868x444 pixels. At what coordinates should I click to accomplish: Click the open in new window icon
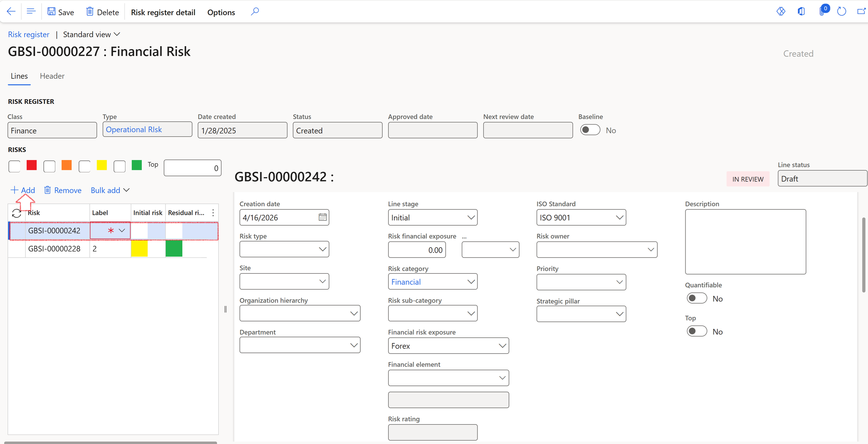click(861, 12)
